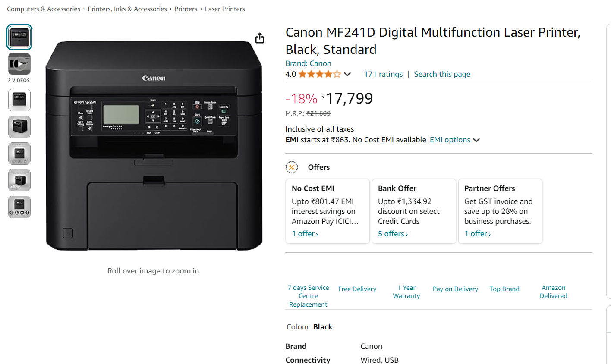
Task: Click the Offers percent badge icon
Action: point(292,167)
